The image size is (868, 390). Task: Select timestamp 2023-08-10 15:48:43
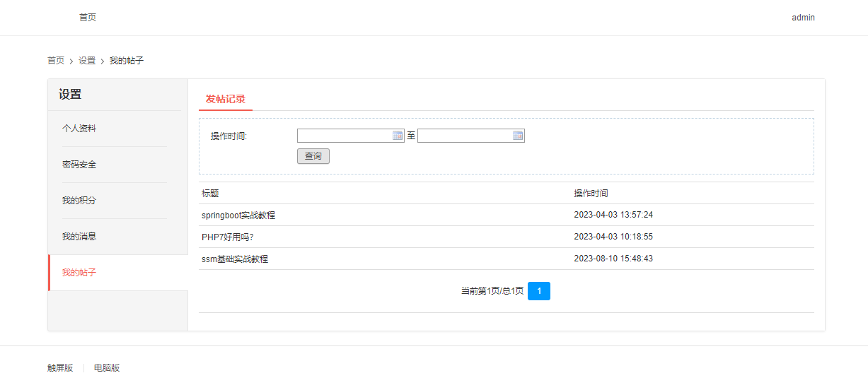coord(613,259)
